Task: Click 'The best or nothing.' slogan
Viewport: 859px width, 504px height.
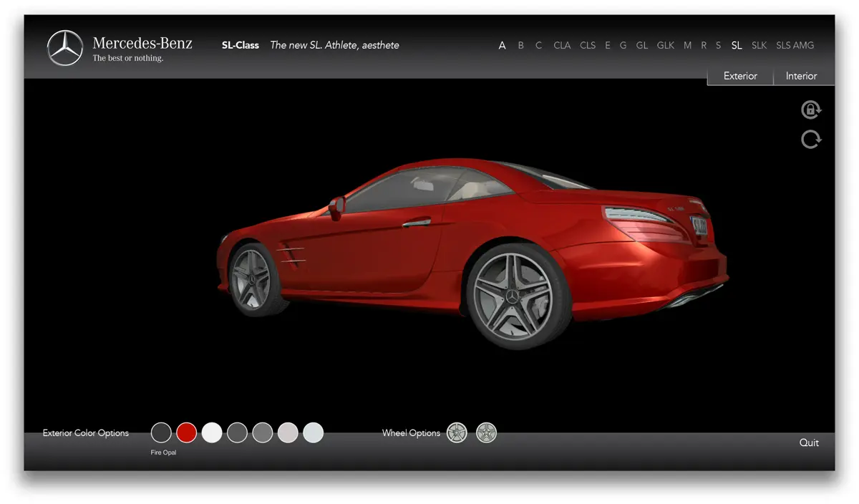Action: click(128, 58)
